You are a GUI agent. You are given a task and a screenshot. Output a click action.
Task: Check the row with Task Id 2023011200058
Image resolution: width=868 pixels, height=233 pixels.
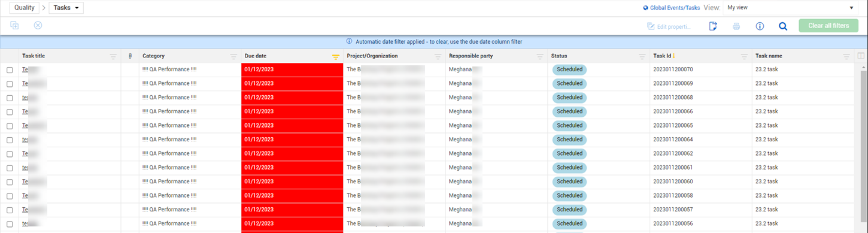(x=10, y=196)
